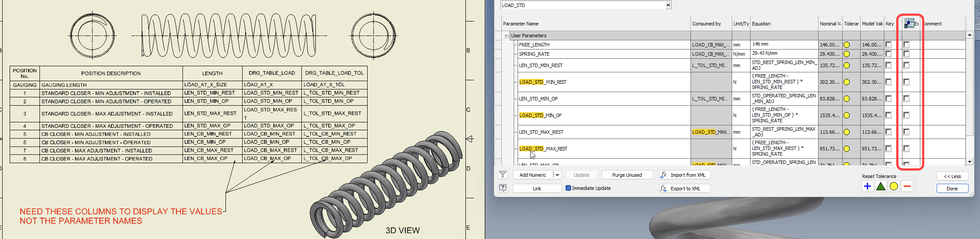Check the Export box for FREE_LENGTH
This screenshot has height=239, width=980.
coord(906,45)
